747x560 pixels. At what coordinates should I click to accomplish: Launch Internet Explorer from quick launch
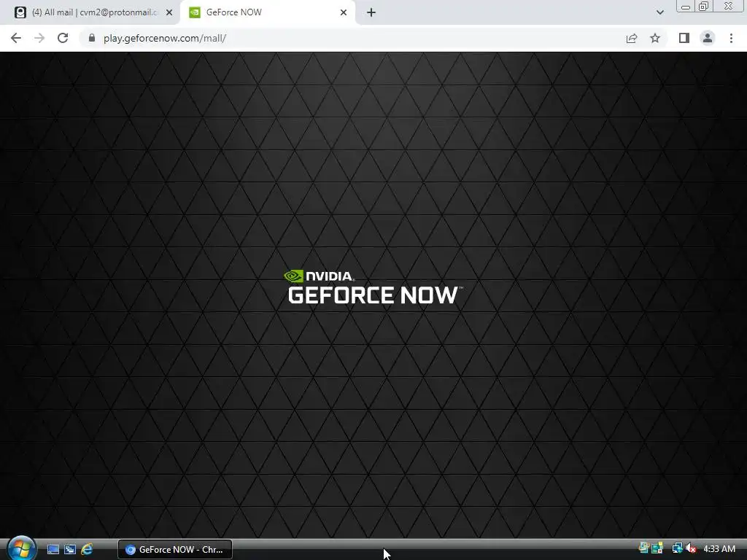[x=87, y=549]
